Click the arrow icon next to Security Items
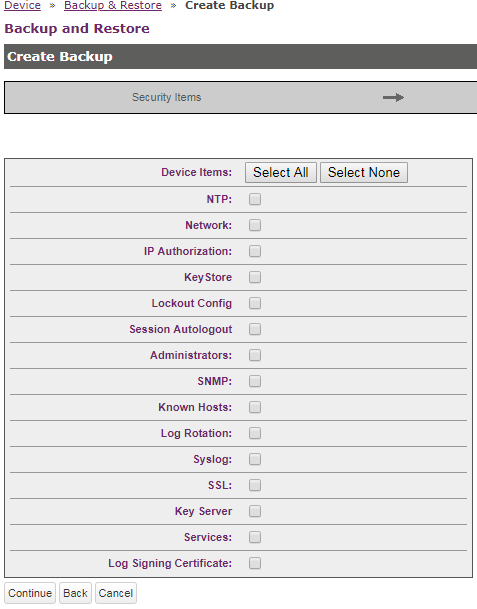The width and height of the screenshot is (477, 609). [393, 97]
